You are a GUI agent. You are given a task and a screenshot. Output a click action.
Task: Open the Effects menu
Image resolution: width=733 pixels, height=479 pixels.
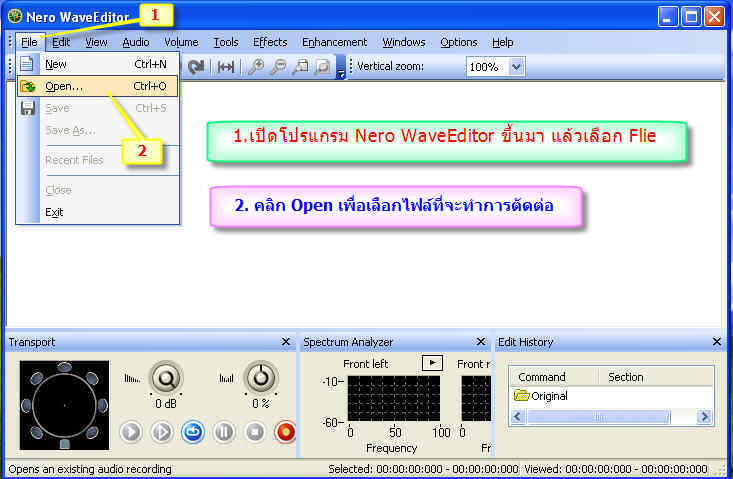tap(270, 42)
